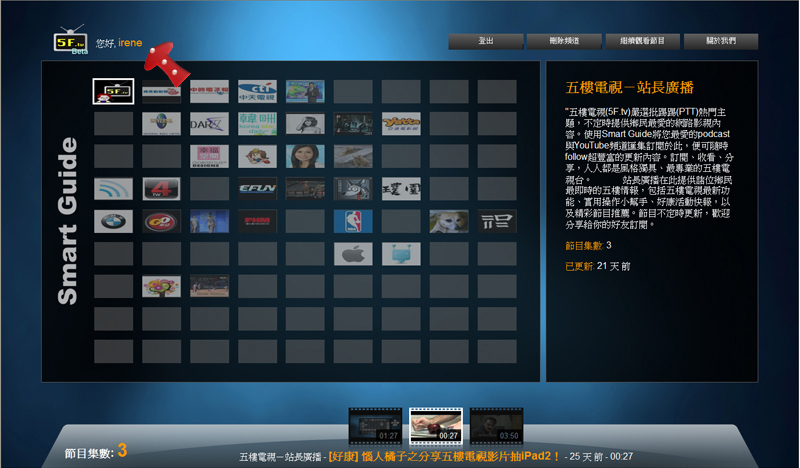Play the episode thumbnail lasting 03:50

pos(496,426)
